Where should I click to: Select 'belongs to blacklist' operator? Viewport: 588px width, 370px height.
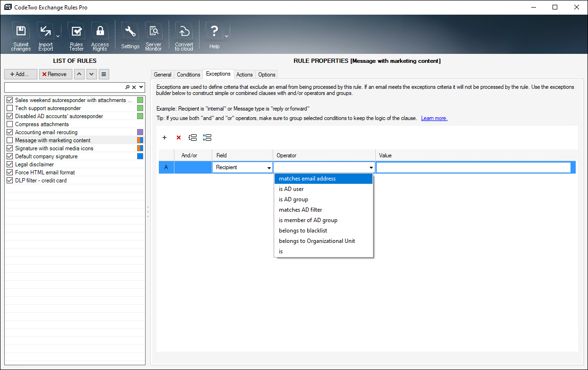click(324, 231)
